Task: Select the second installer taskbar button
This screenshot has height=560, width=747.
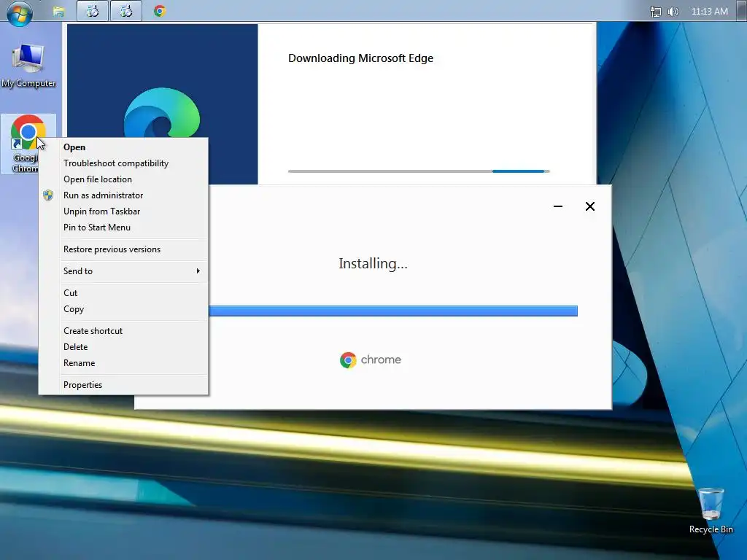Action: (125, 11)
